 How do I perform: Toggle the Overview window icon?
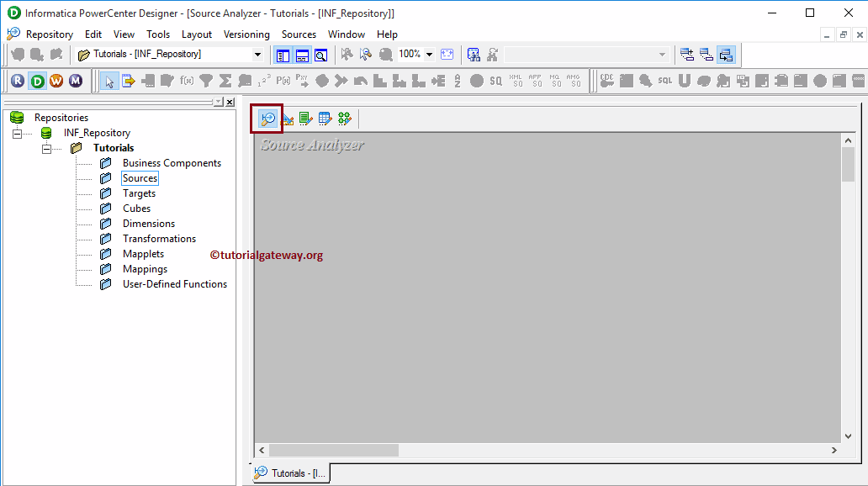point(321,55)
